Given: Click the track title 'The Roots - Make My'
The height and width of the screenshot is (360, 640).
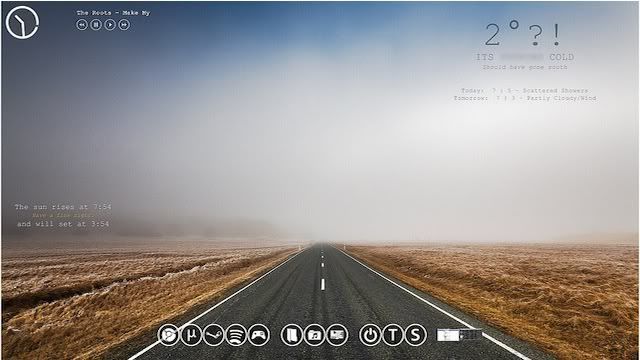Looking at the screenshot, I should 113,13.
